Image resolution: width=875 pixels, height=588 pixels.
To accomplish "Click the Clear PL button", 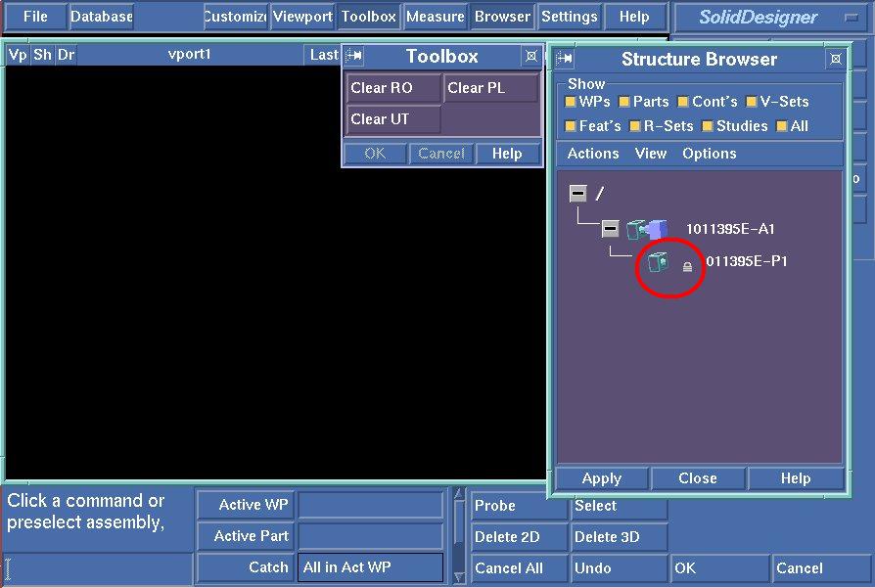I will (491, 88).
